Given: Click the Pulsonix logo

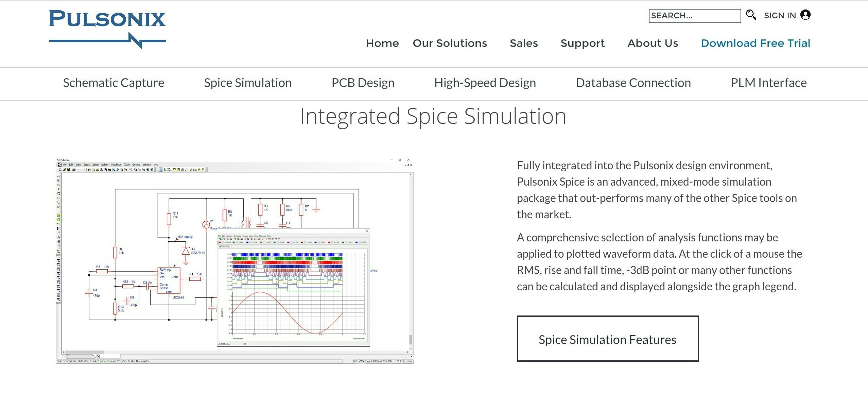Looking at the screenshot, I should pos(107,29).
